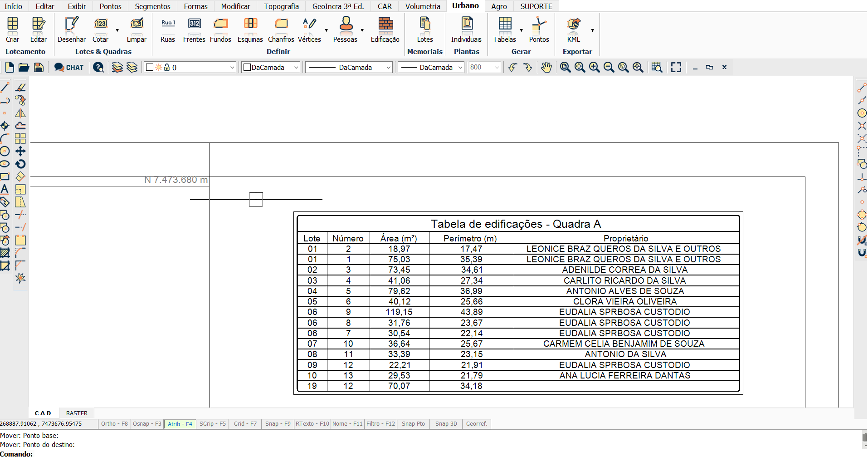Open the DaCamada color swatch selector
Image resolution: width=868 pixels, height=457 pixels.
(x=271, y=67)
